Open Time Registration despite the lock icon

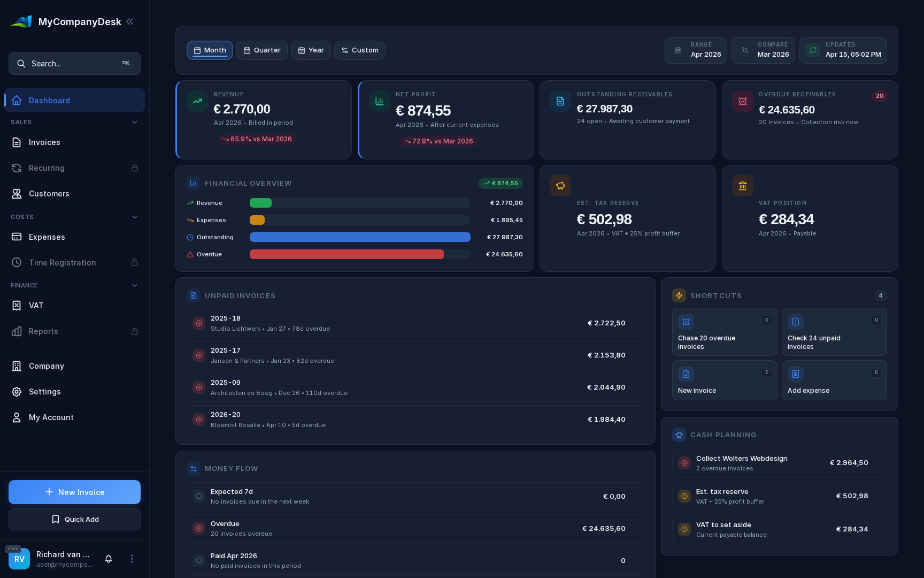17,263
